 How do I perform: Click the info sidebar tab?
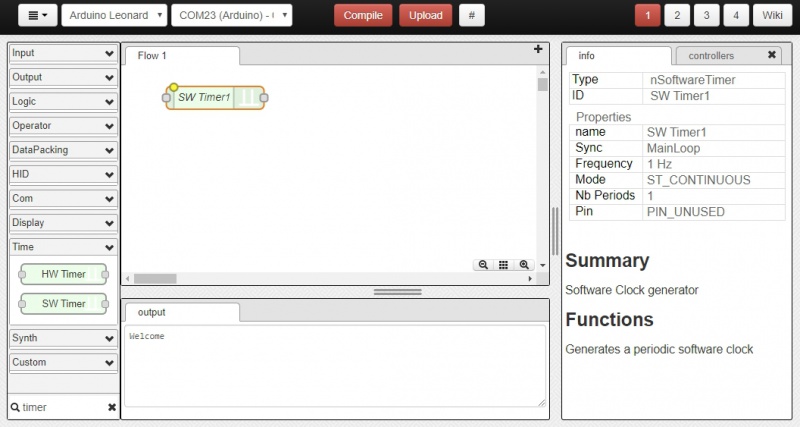point(619,56)
